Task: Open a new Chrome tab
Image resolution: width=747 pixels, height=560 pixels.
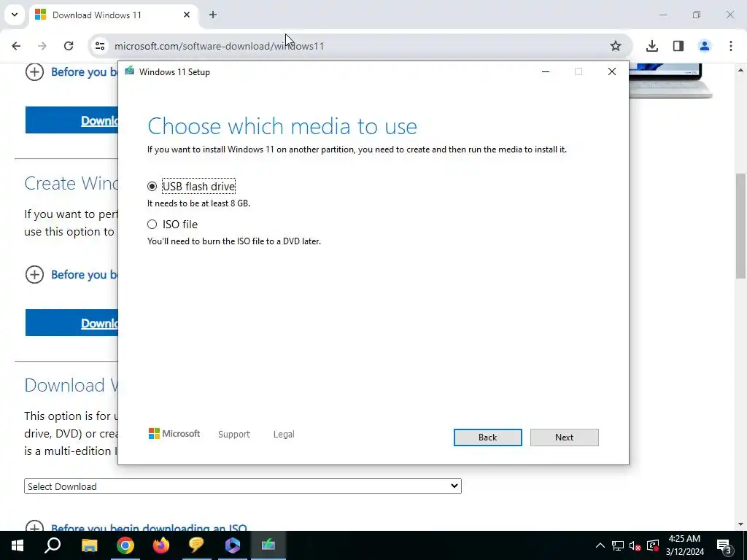Action: point(213,15)
